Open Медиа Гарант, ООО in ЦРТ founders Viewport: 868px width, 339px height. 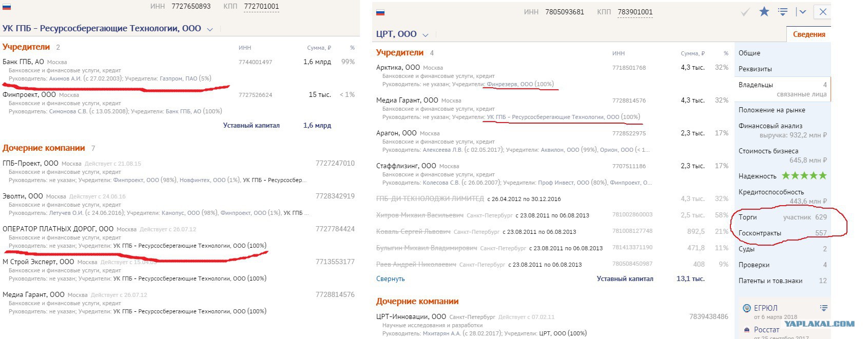(x=407, y=101)
